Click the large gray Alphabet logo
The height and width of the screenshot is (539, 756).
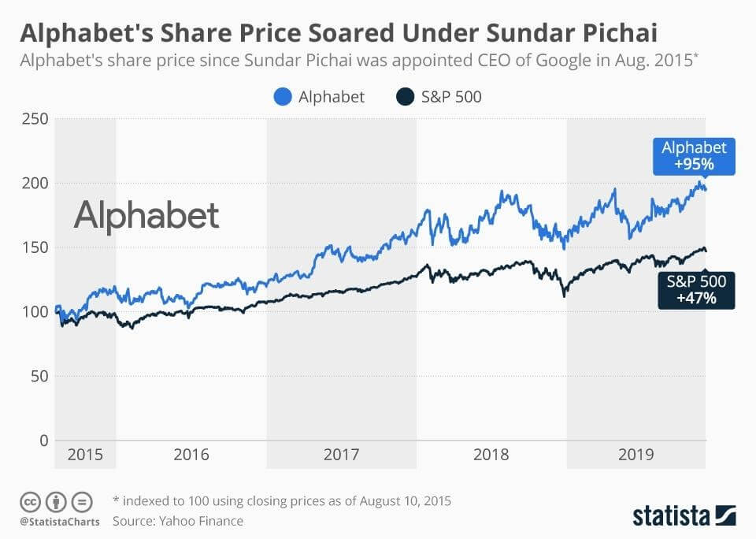146,216
